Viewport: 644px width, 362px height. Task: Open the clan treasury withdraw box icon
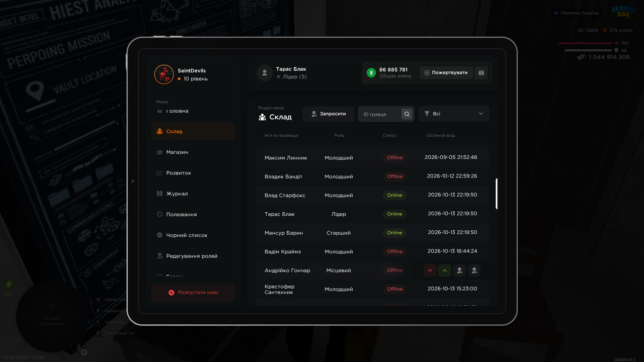point(481,72)
